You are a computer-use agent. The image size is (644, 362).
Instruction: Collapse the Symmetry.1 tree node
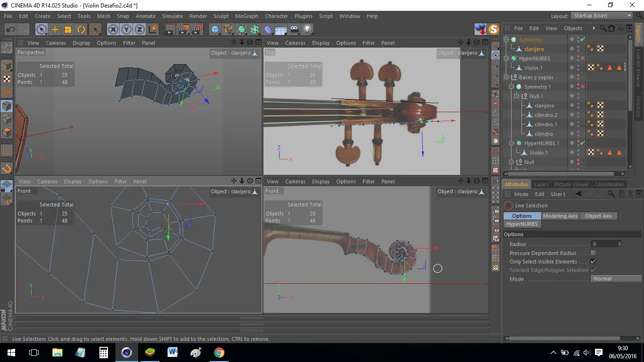click(x=512, y=87)
